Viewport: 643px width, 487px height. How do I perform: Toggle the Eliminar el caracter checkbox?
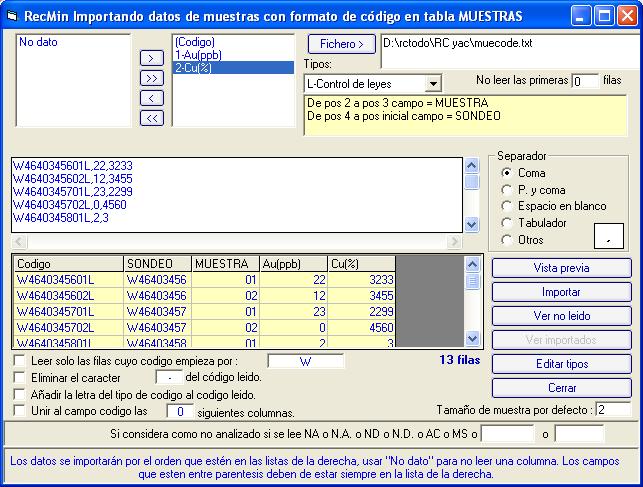coord(19,377)
